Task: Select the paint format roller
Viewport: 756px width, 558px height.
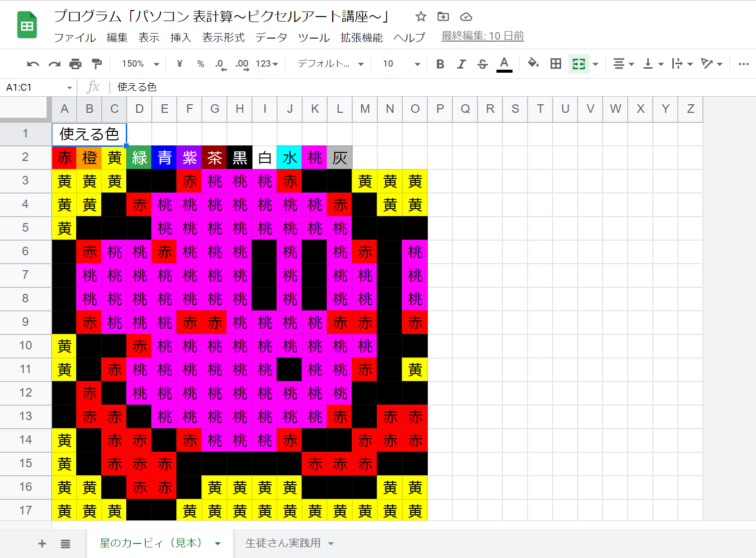Action: [x=97, y=64]
